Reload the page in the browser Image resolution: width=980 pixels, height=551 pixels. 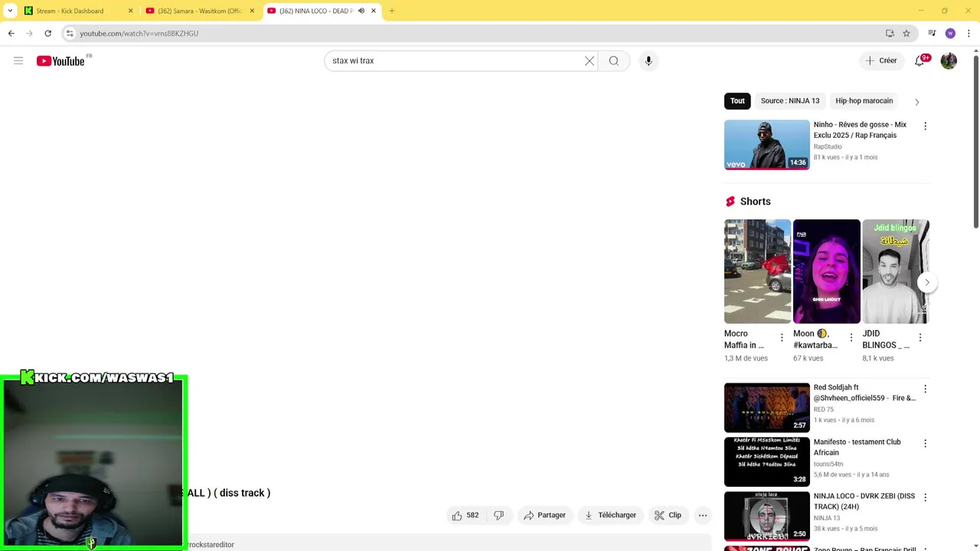pyautogui.click(x=47, y=33)
